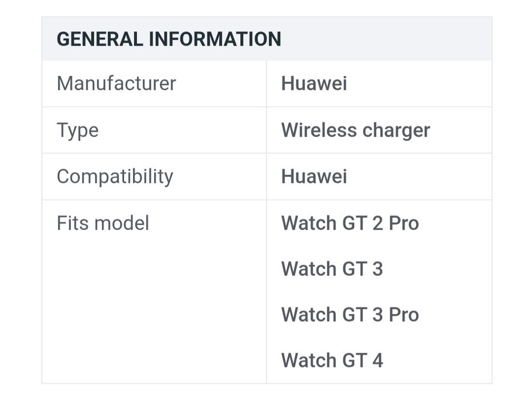Click the Wireless charger value
This screenshot has height=402, width=532.
[x=355, y=130]
